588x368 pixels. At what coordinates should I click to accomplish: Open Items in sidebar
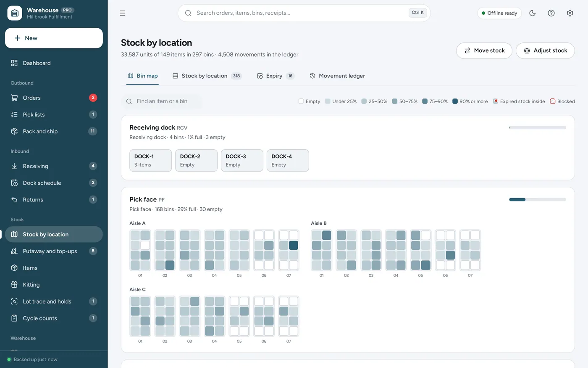point(54,268)
